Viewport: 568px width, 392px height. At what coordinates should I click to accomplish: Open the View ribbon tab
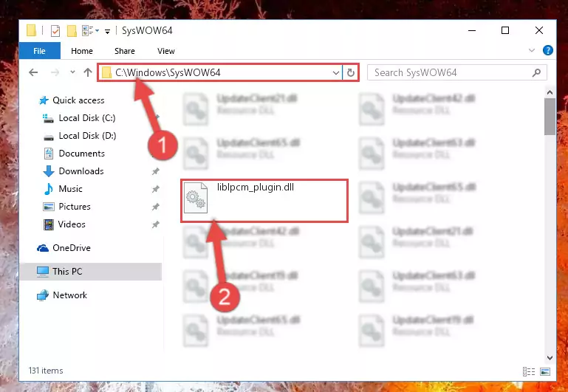[166, 51]
